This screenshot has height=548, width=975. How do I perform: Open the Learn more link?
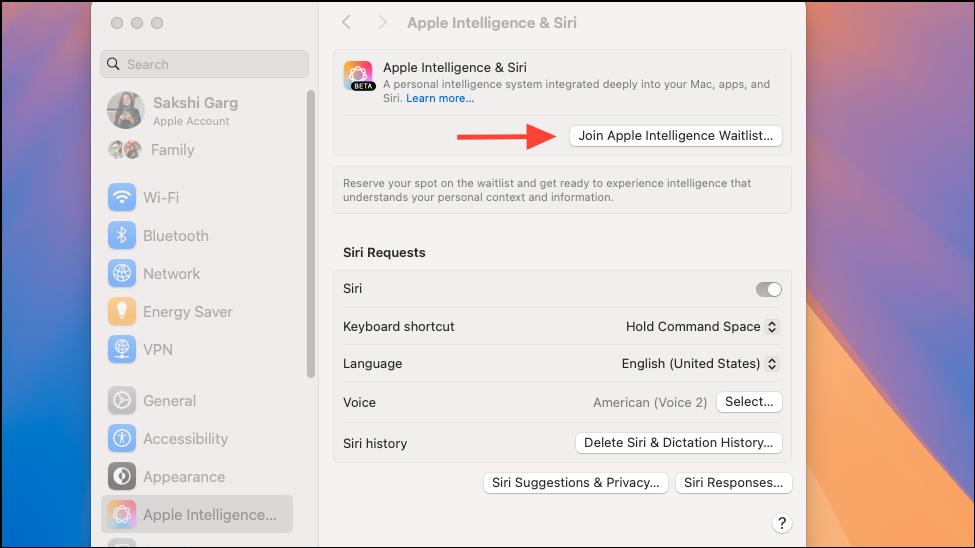tap(440, 98)
